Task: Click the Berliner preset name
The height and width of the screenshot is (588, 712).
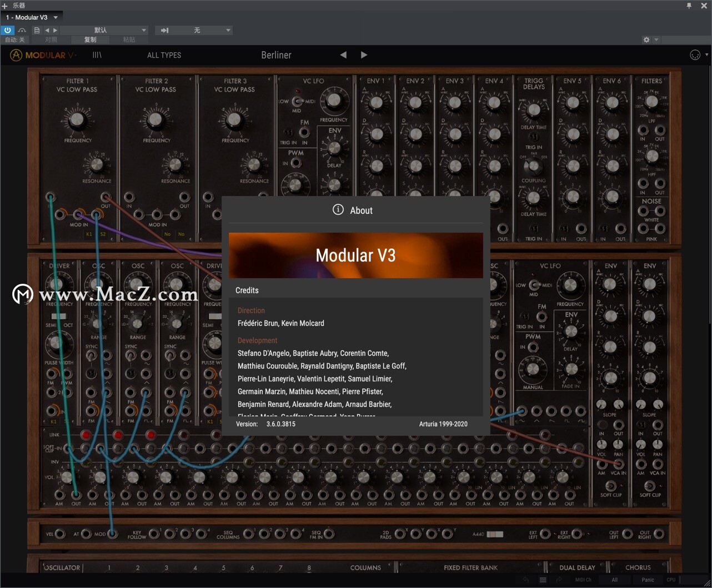Action: [x=276, y=55]
